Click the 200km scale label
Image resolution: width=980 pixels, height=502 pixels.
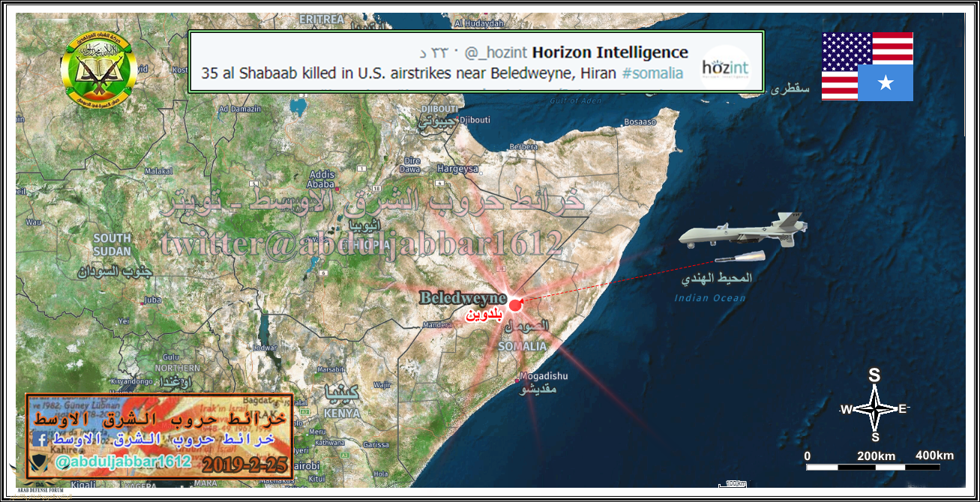pos(877,456)
